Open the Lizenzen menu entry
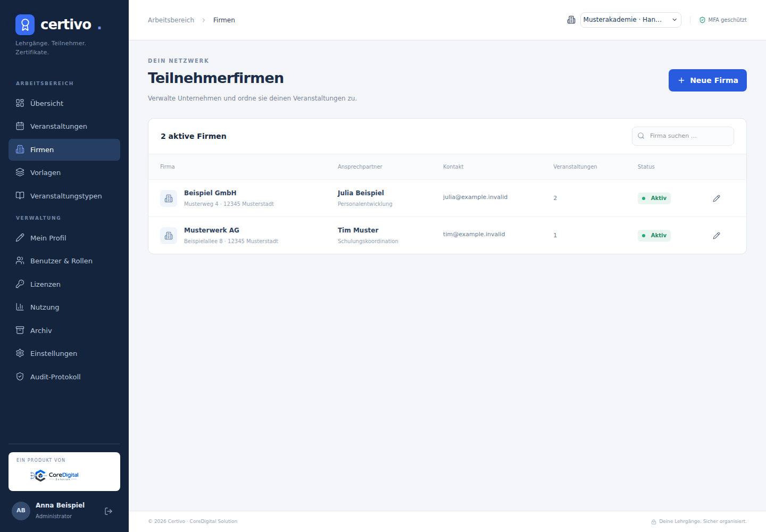 [64, 284]
